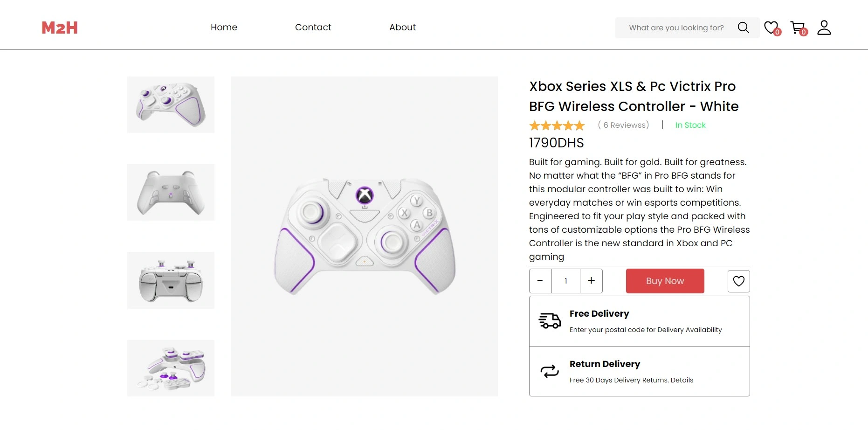
Task: Open the shopping cart icon
Action: [798, 28]
